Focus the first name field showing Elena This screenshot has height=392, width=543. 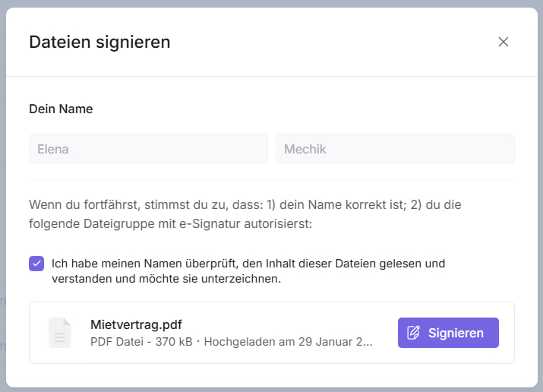[148, 149]
